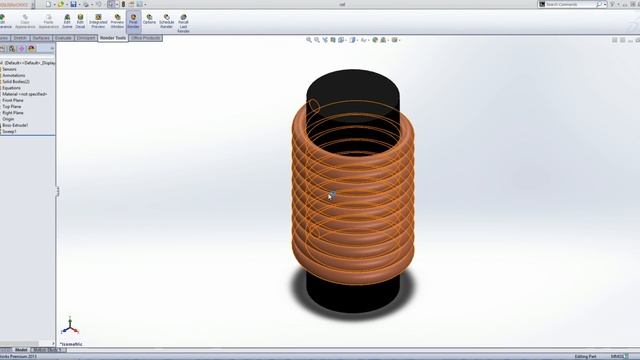Select Boss-Extrude1 feature

click(x=15, y=125)
